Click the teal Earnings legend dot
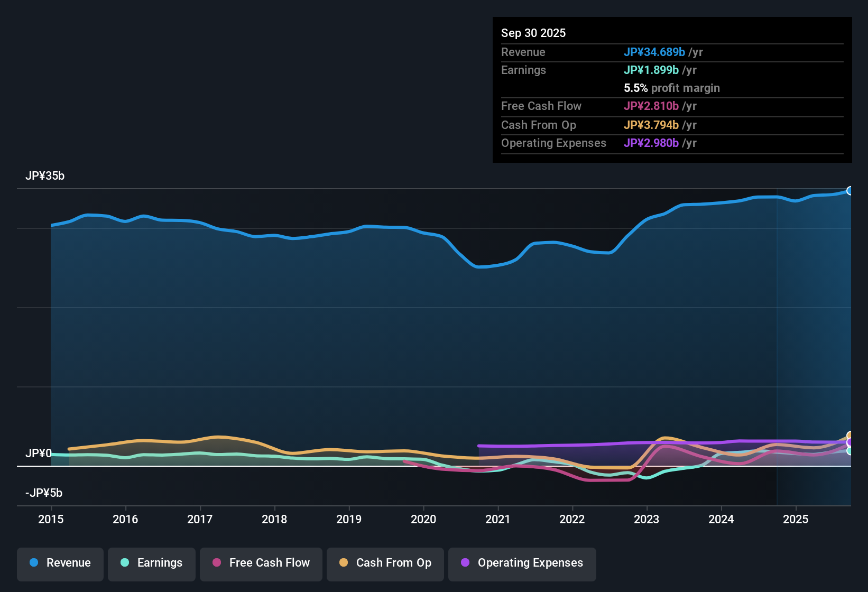The height and width of the screenshot is (592, 868). [x=125, y=563]
